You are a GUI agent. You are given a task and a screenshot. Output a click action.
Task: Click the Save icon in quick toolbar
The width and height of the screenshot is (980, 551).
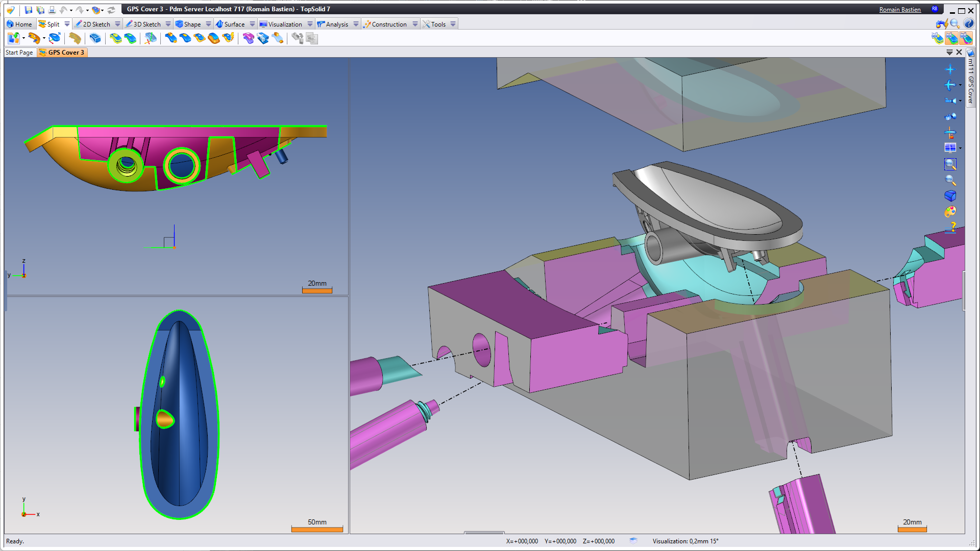coord(28,10)
